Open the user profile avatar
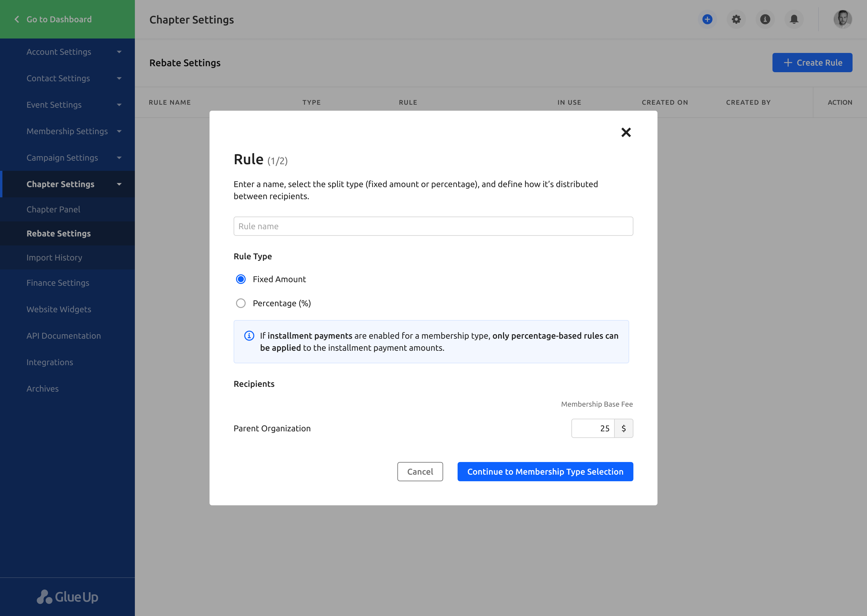Image resolution: width=867 pixels, height=616 pixels. (842, 19)
